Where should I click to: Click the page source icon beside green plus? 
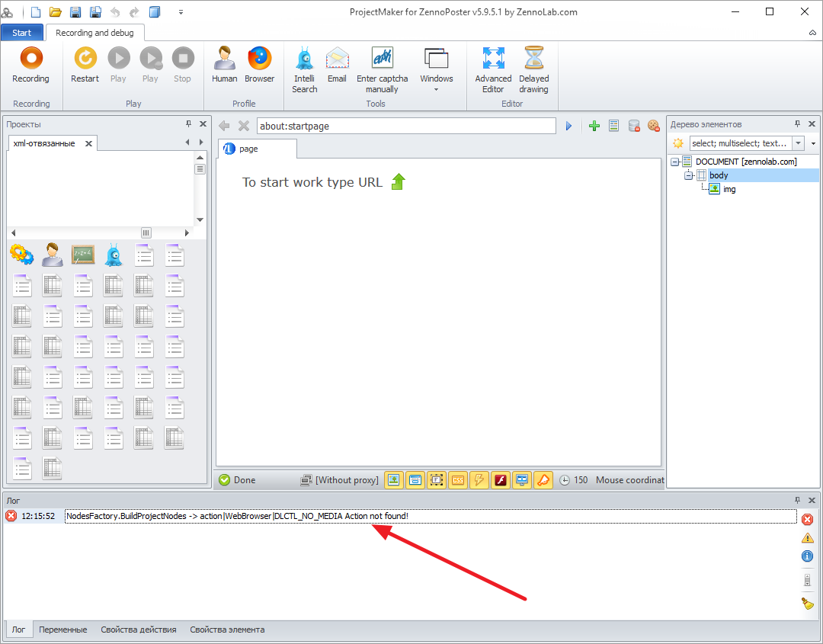point(613,126)
